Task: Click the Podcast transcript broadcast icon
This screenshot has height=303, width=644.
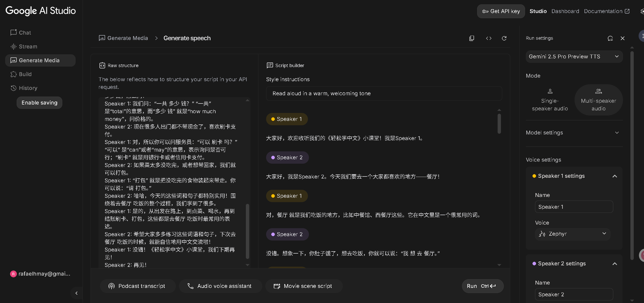Action: tap(111, 286)
